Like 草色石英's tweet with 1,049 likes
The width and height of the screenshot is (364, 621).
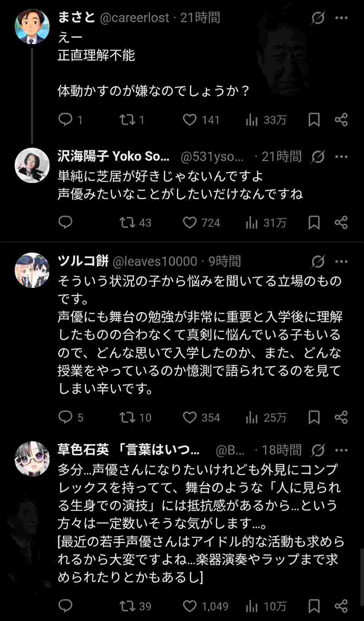tap(190, 606)
